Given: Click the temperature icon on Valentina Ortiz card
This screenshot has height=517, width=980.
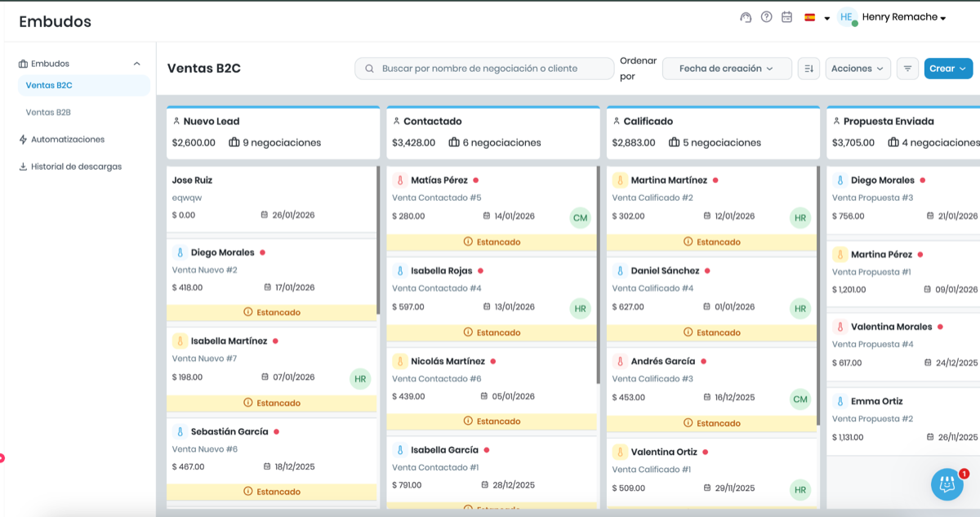Looking at the screenshot, I should click(x=620, y=452).
